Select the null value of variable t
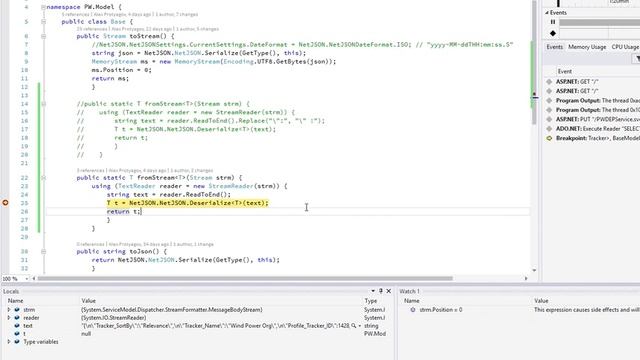This screenshot has height=360, width=640. (86, 333)
